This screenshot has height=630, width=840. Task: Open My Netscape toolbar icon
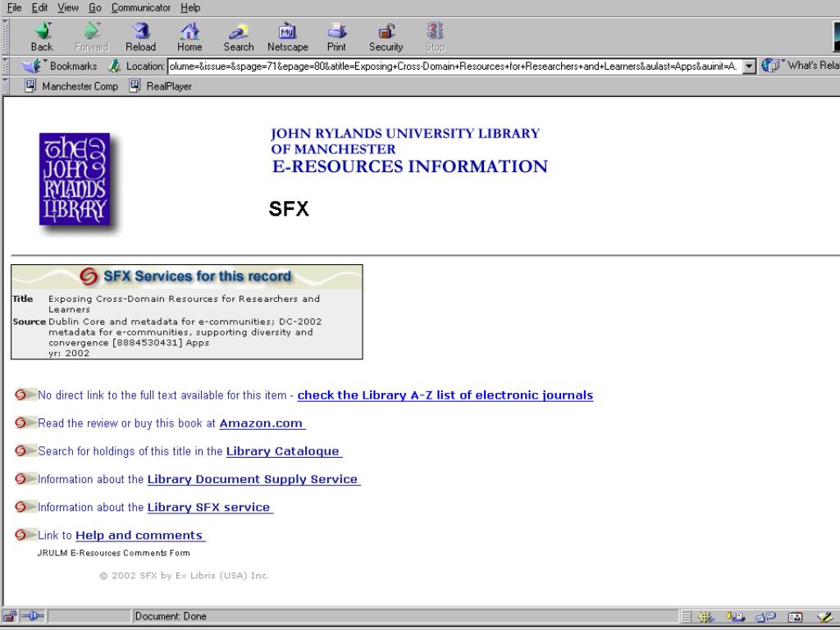click(x=288, y=36)
